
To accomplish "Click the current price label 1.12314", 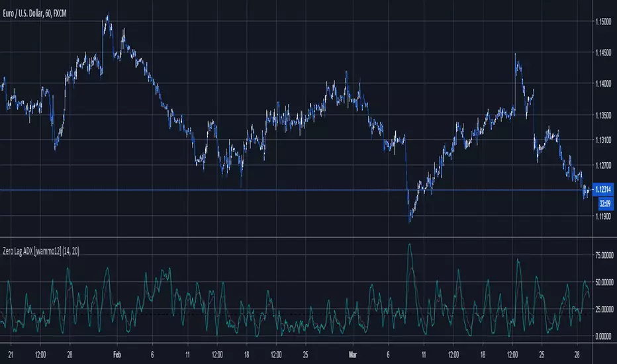I will pos(603,190).
